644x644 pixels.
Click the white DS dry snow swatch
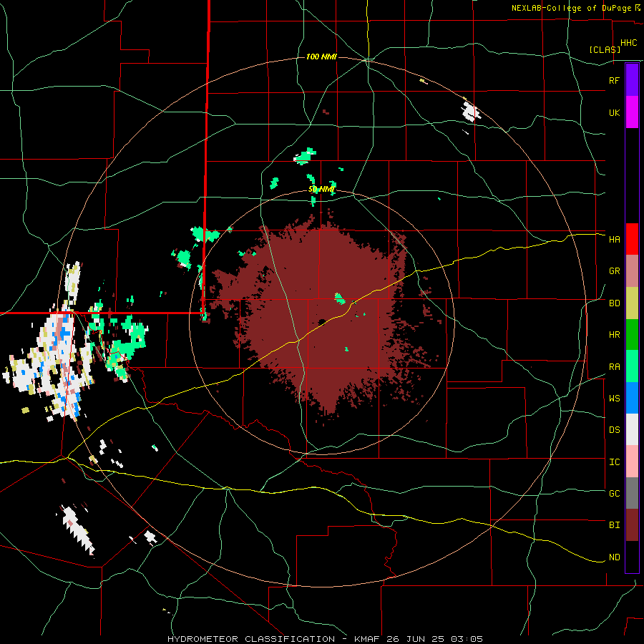(632, 429)
